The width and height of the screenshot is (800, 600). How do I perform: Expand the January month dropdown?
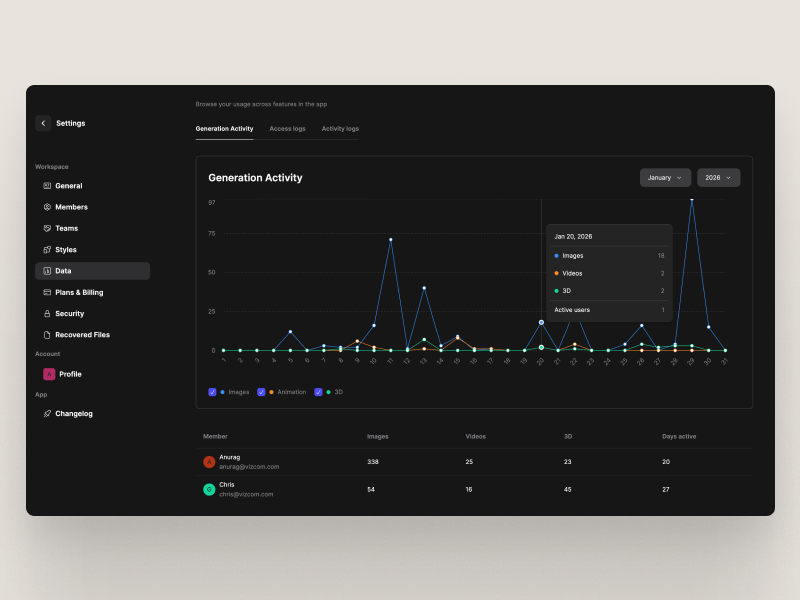[665, 177]
